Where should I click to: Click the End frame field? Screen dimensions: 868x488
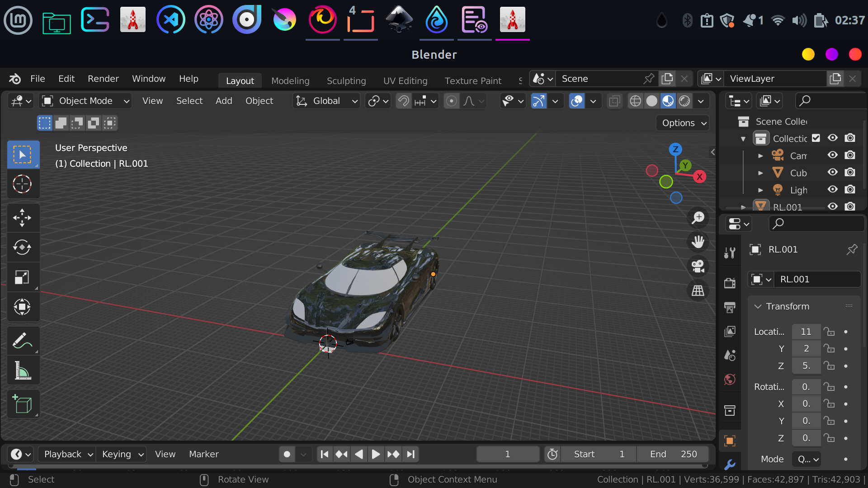click(x=673, y=454)
